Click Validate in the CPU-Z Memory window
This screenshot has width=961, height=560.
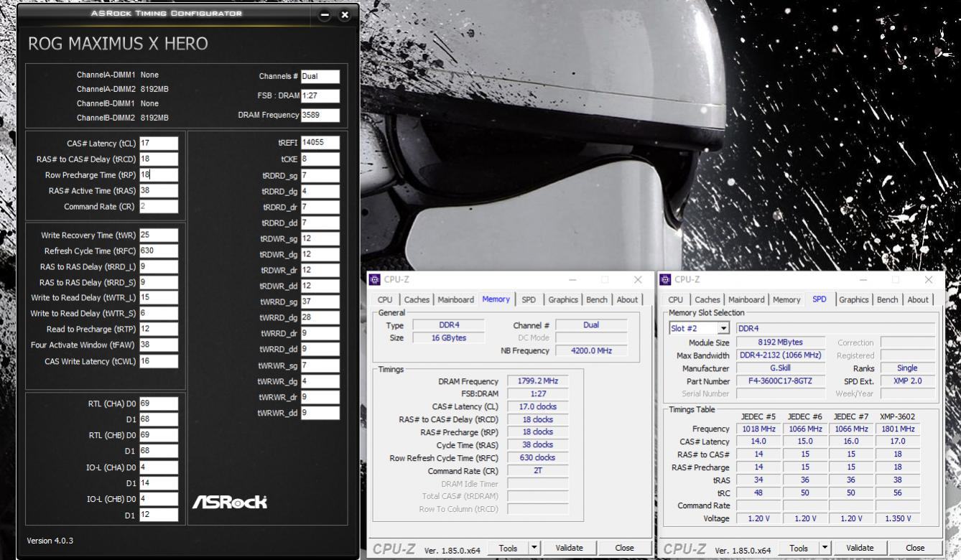[x=569, y=548]
